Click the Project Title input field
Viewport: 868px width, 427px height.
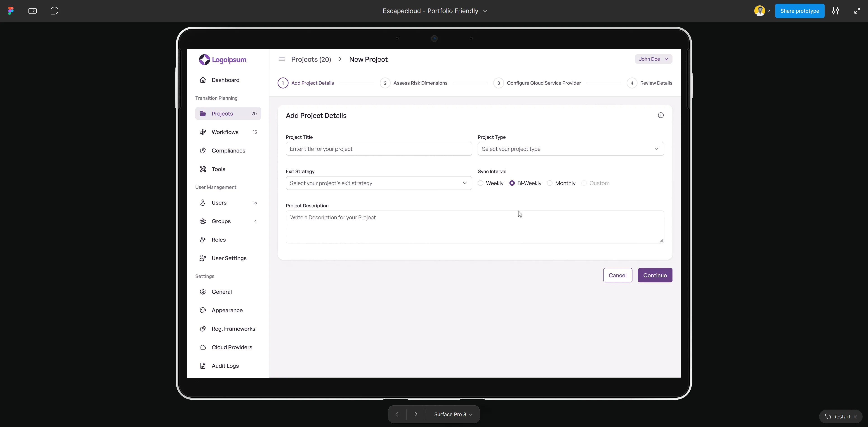click(x=379, y=149)
